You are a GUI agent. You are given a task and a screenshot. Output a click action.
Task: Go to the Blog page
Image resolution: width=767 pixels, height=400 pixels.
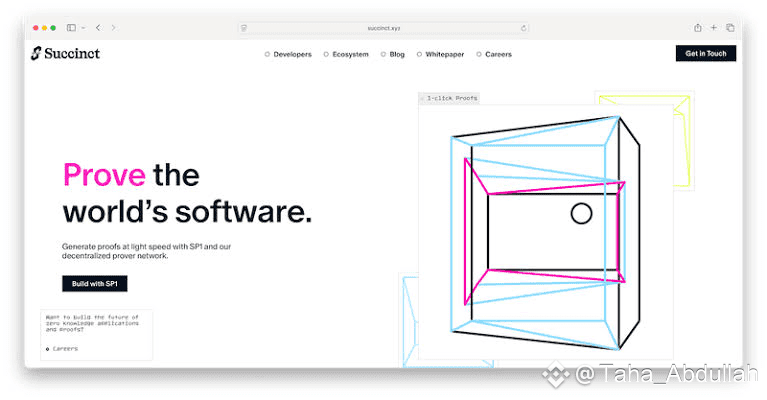[393, 54]
